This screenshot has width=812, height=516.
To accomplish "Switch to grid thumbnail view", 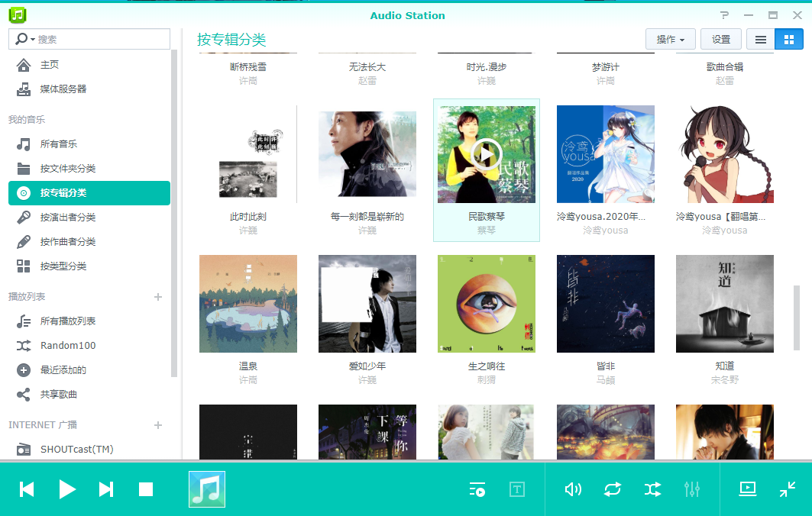I will (788, 40).
